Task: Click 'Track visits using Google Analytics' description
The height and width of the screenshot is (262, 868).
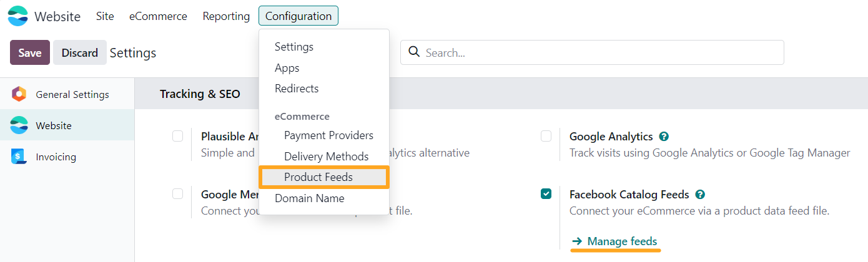Action: (710, 153)
